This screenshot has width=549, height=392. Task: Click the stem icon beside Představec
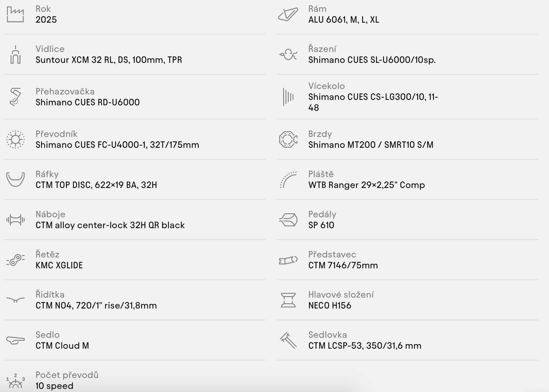[x=288, y=260]
